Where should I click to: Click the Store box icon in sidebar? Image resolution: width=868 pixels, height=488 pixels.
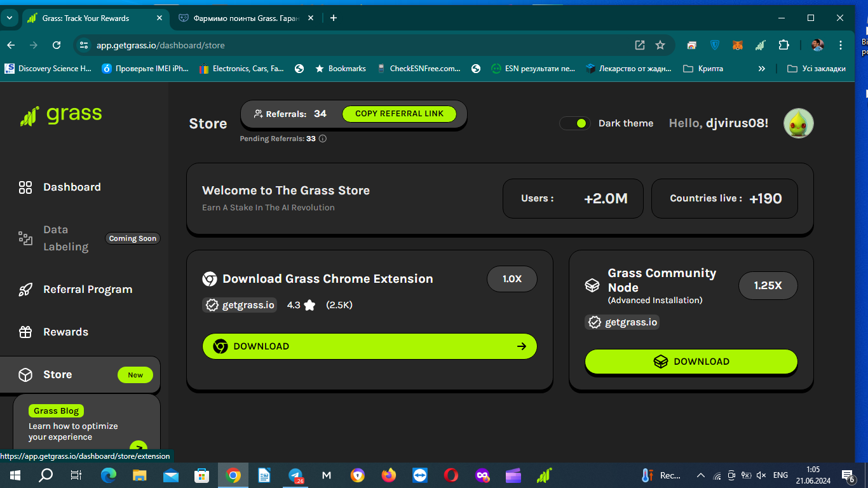[25, 374]
